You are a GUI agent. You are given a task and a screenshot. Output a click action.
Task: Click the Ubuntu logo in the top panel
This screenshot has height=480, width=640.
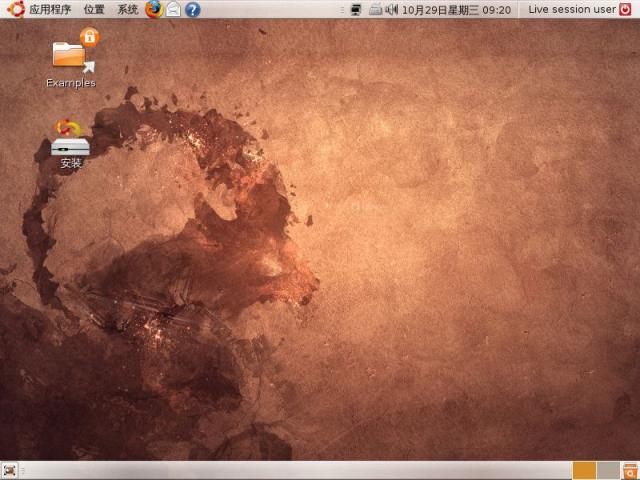point(16,9)
